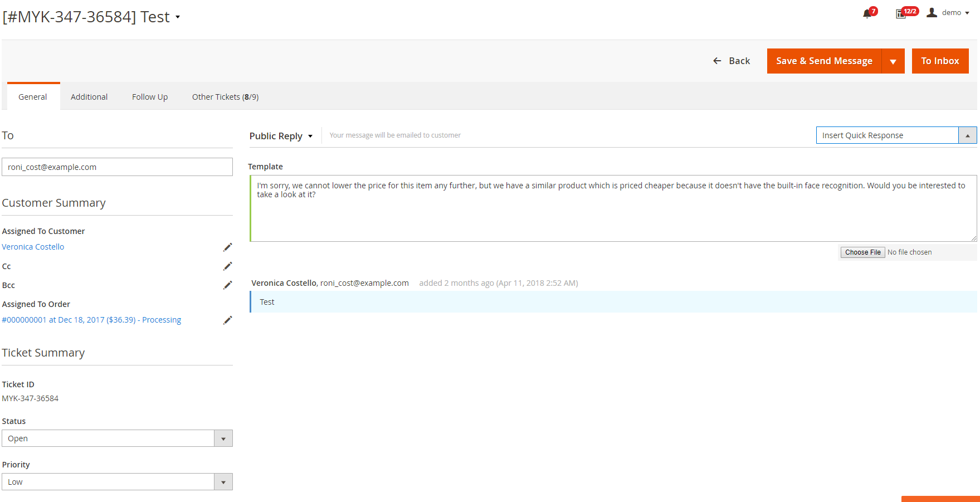Switch to the General tab
The width and height of the screenshot is (980, 502).
(x=33, y=97)
